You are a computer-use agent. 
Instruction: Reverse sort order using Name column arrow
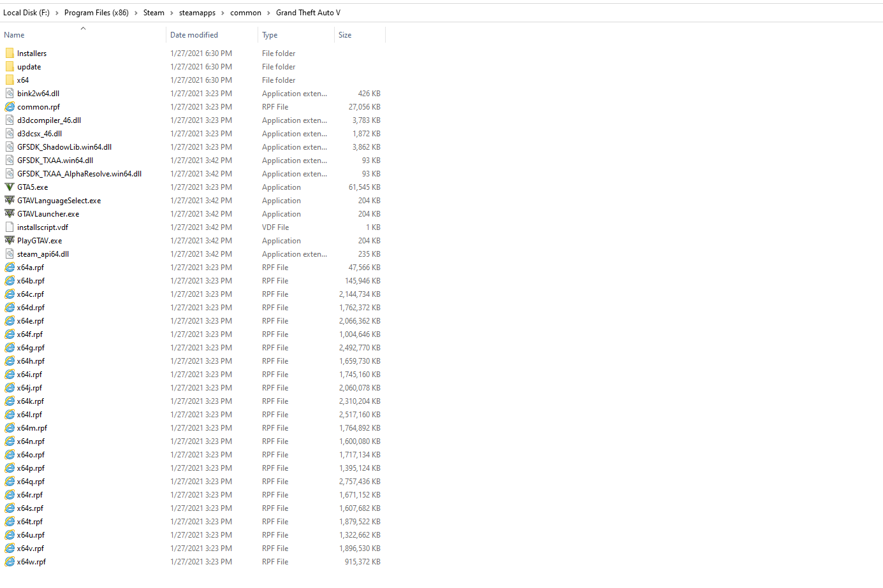pyautogui.click(x=83, y=28)
